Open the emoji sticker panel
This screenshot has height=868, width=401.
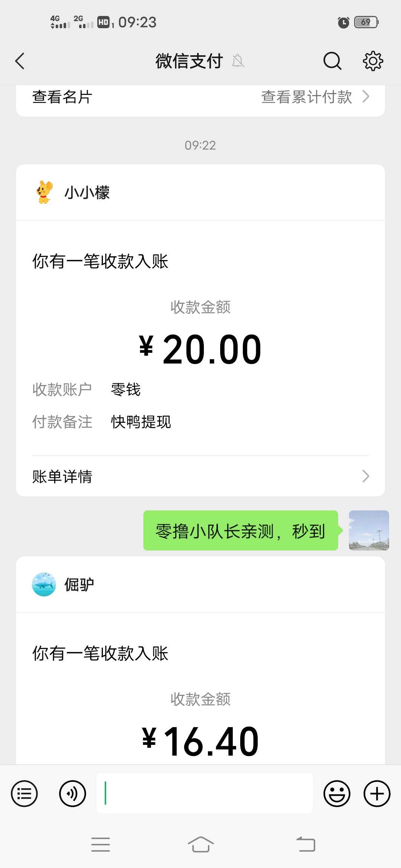[x=337, y=794]
